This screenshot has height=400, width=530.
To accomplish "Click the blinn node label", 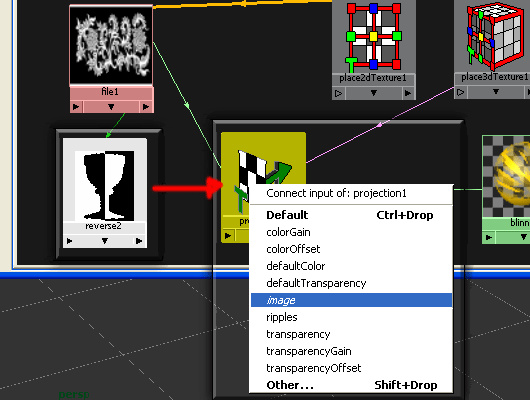I will 520,222.
